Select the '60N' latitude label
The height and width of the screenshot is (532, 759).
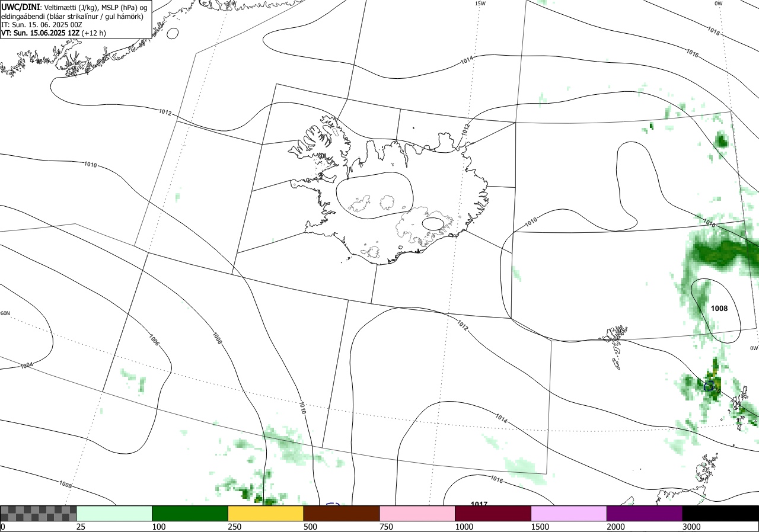(5, 313)
